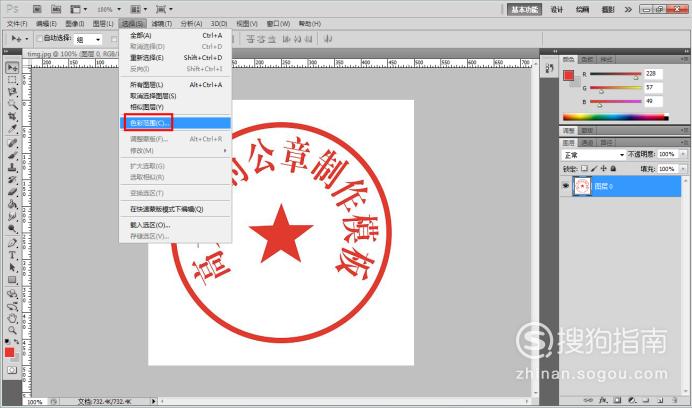Select the Hand tool

(x=12, y=318)
